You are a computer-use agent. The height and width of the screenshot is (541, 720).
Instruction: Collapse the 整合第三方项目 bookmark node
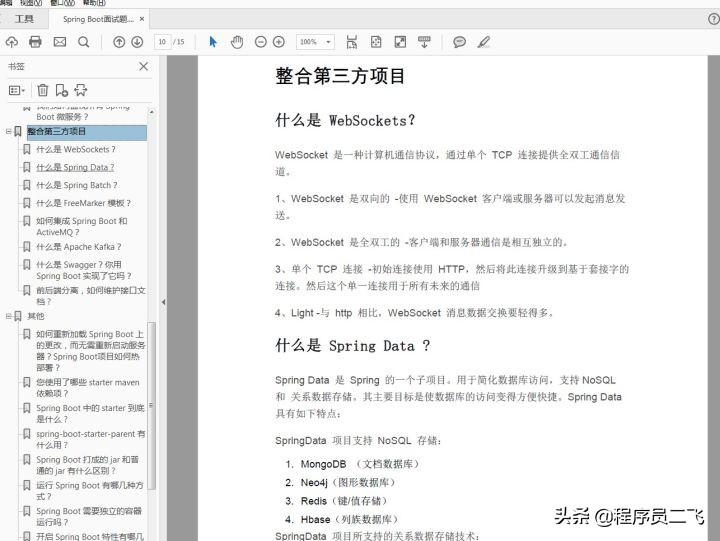coord(8,131)
